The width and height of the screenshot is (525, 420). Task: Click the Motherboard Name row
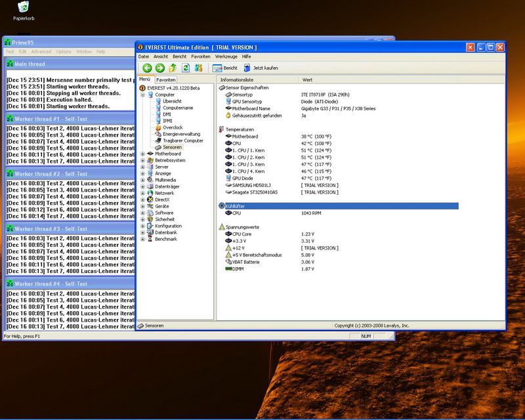coord(338,108)
